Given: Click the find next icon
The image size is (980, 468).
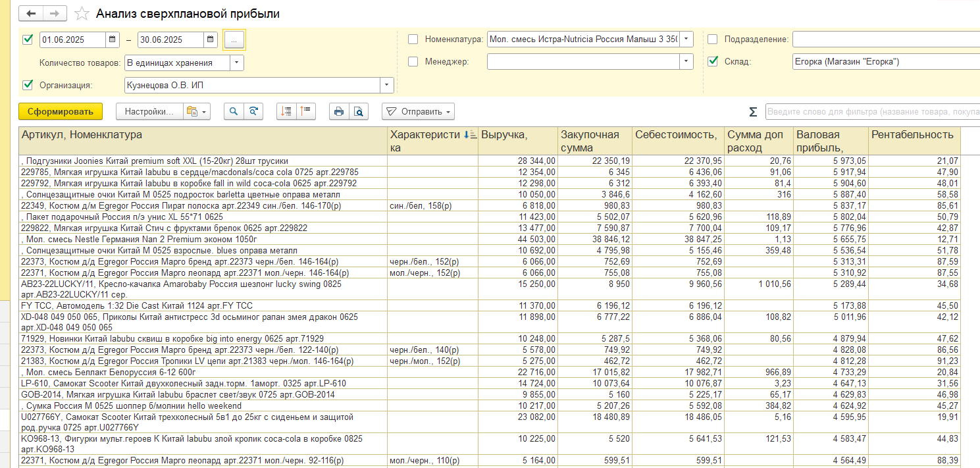Looking at the screenshot, I should coord(252,112).
